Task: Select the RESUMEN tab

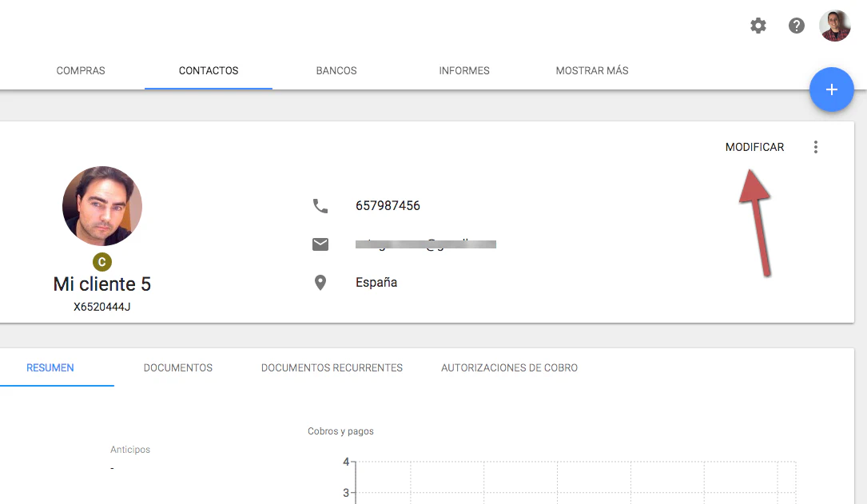Action: point(50,367)
